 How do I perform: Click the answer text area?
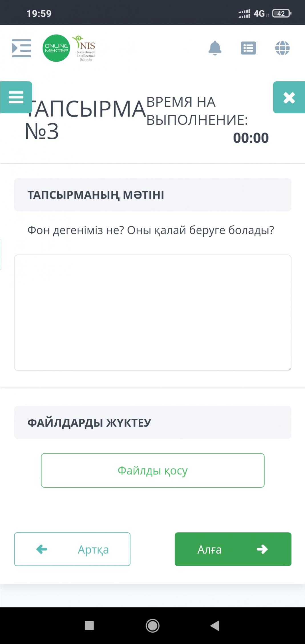point(153,312)
